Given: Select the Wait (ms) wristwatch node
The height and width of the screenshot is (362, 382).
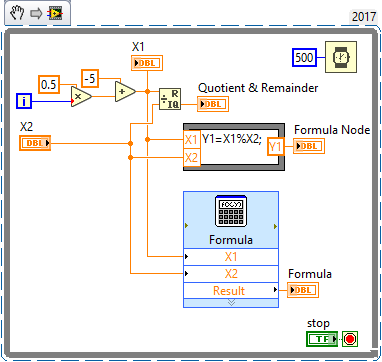Looking at the screenshot, I should tap(341, 57).
